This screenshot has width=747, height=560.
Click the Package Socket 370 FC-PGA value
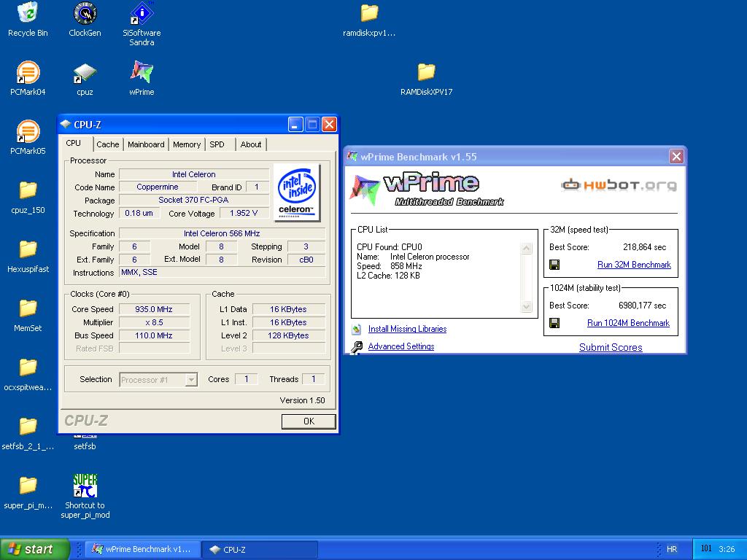click(x=193, y=200)
